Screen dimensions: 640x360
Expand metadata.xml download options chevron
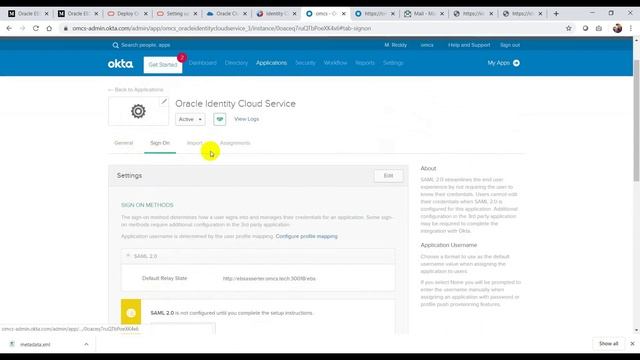(x=86, y=344)
